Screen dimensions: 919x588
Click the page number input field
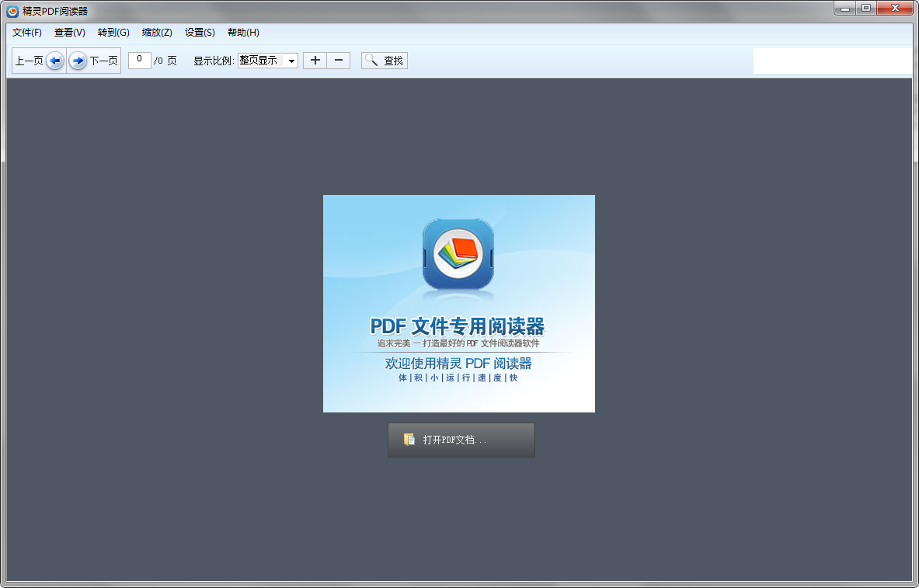(x=139, y=60)
